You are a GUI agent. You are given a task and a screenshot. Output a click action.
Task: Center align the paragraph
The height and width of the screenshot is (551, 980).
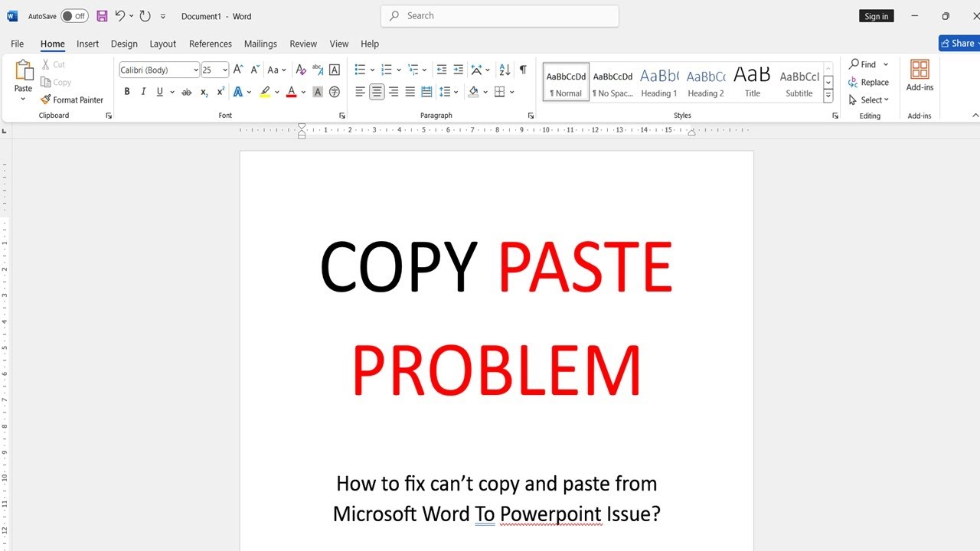coord(377,92)
